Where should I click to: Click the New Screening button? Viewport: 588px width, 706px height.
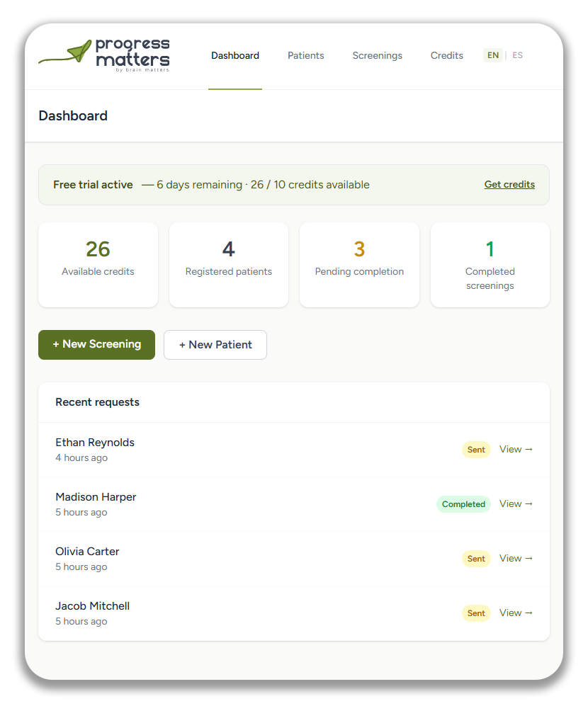coord(96,344)
